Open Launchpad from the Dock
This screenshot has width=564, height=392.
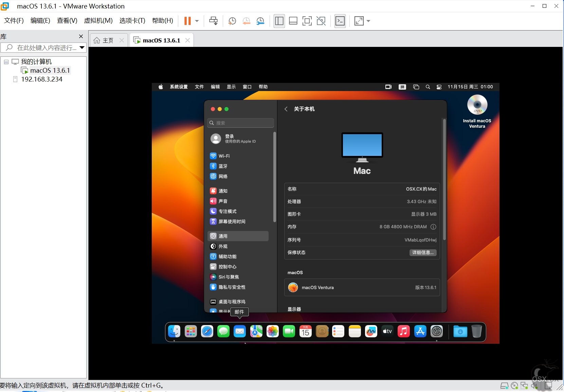191,331
